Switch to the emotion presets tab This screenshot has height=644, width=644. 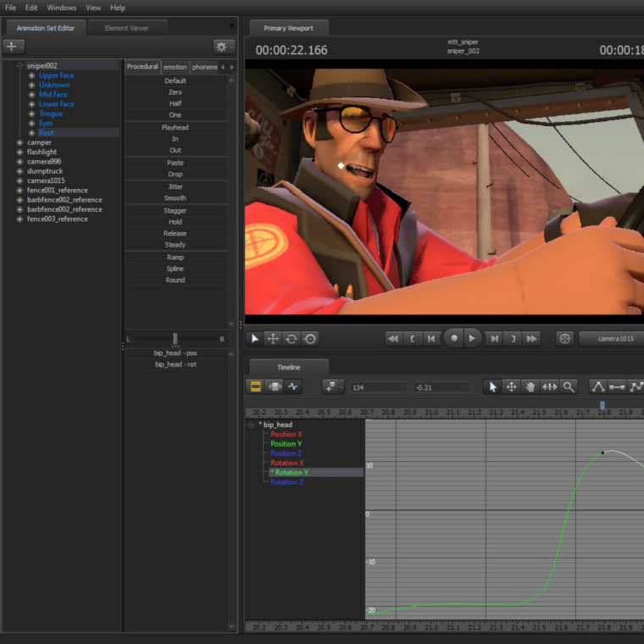[x=175, y=67]
